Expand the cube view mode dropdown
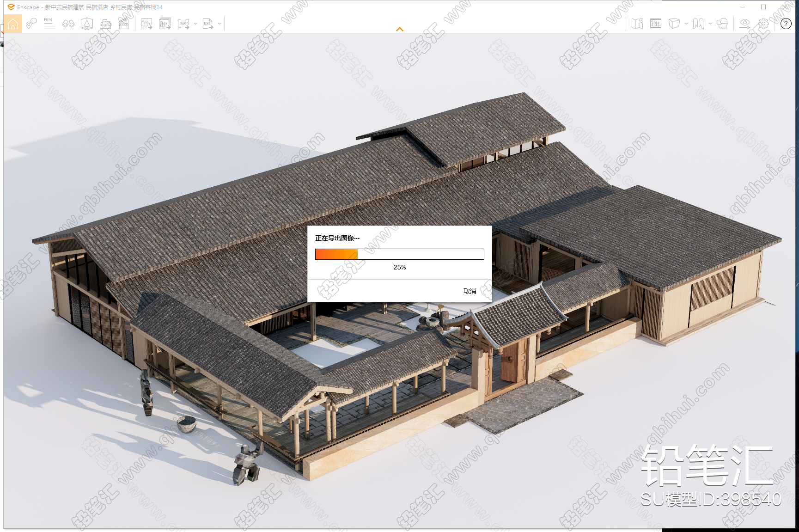799x532 pixels. [686, 24]
